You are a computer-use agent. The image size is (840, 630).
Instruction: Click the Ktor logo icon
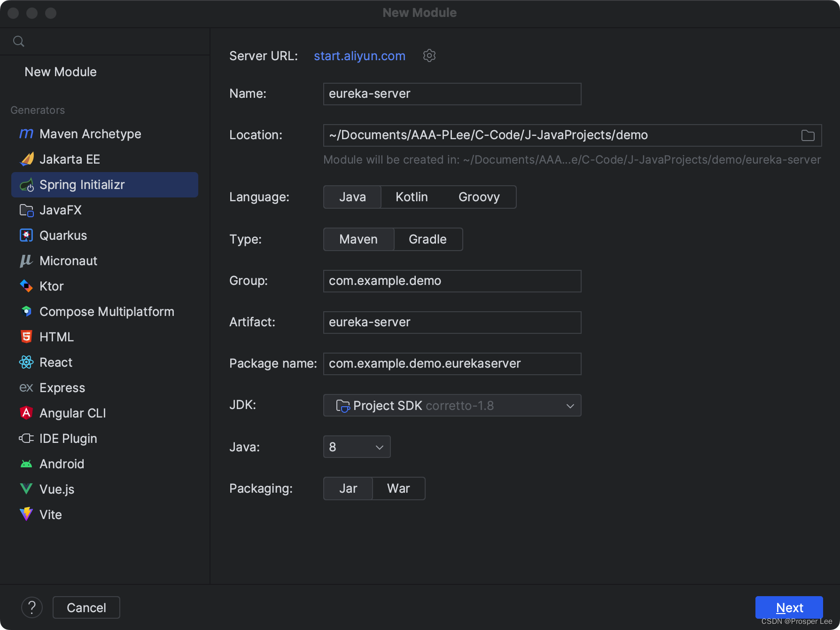(26, 286)
